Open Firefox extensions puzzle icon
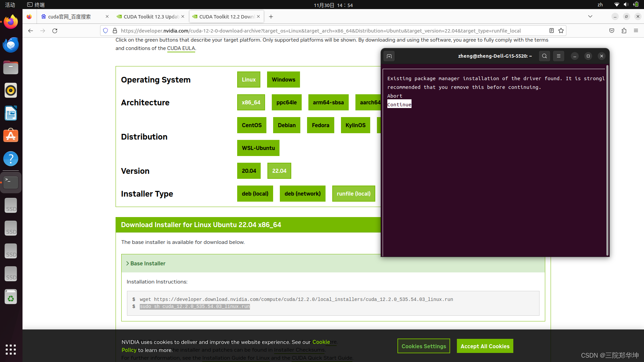This screenshot has height=362, width=644. click(624, 31)
